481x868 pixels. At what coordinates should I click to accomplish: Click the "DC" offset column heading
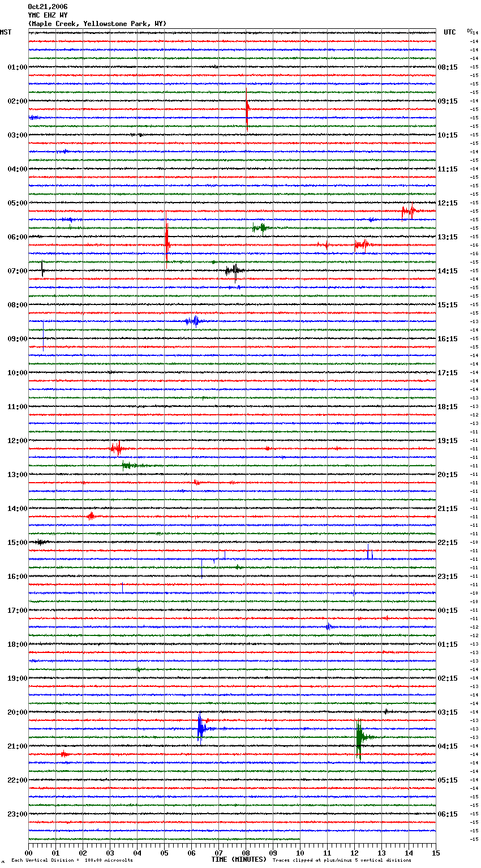(470, 31)
